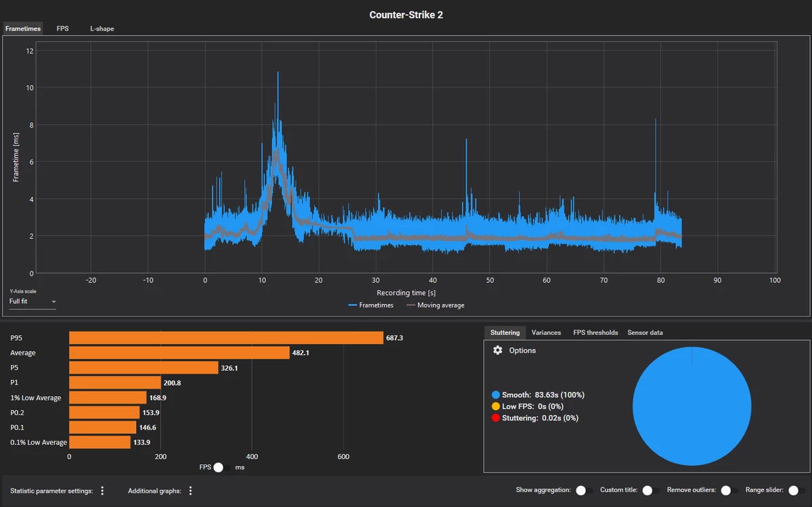Image resolution: width=812 pixels, height=507 pixels.
Task: Open the stuttering Options gear icon
Action: point(498,351)
